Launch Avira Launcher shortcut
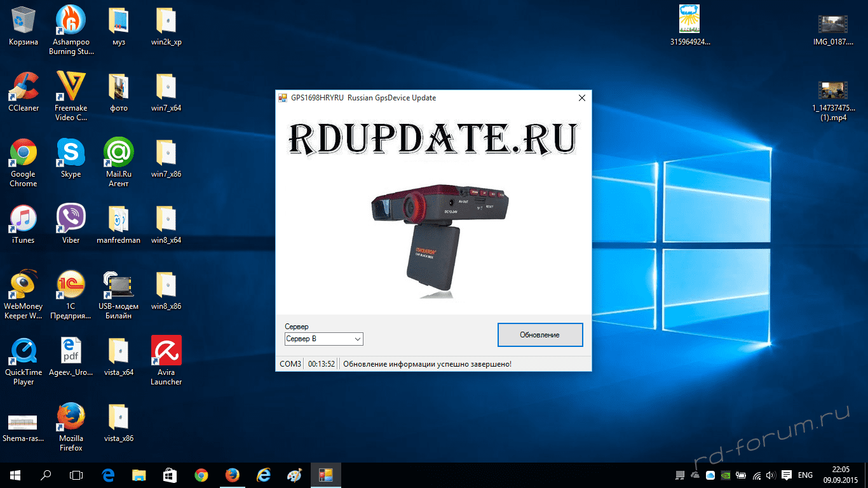Screen dimensions: 868x488 click(x=166, y=351)
